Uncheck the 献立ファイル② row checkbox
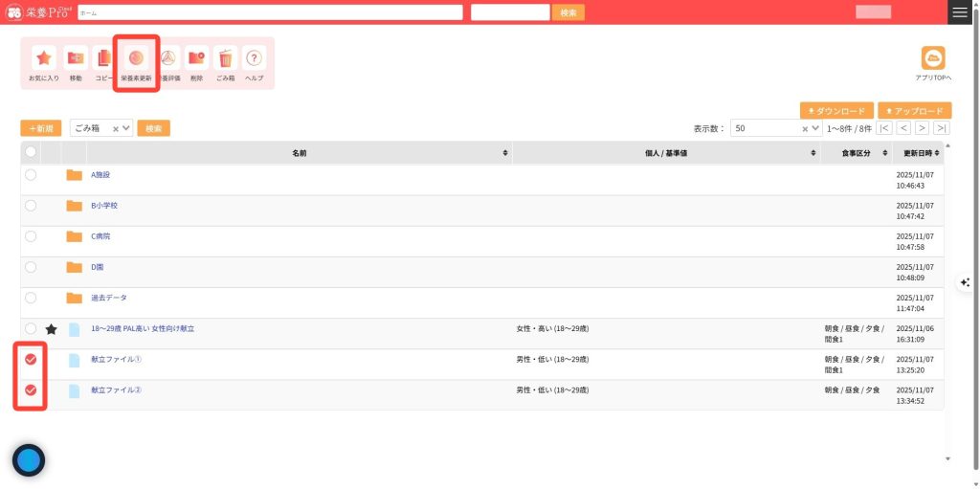The height and width of the screenshot is (489, 980). coord(31,390)
